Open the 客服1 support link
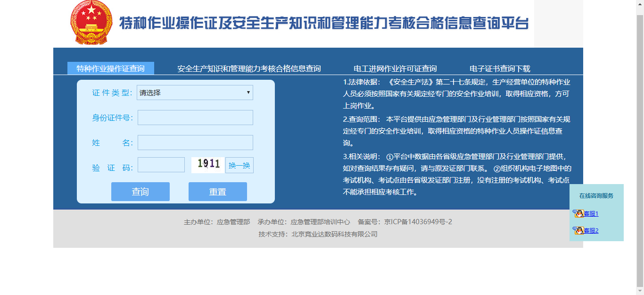 click(591, 214)
